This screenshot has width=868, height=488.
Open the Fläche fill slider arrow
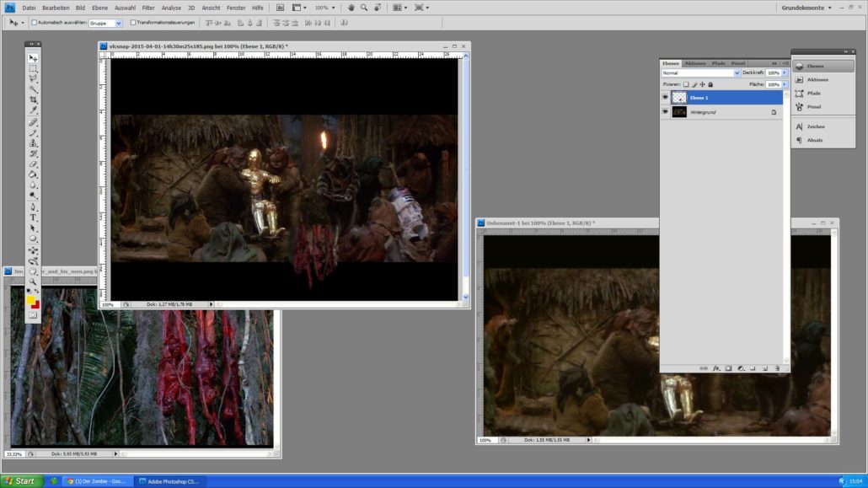[785, 85]
